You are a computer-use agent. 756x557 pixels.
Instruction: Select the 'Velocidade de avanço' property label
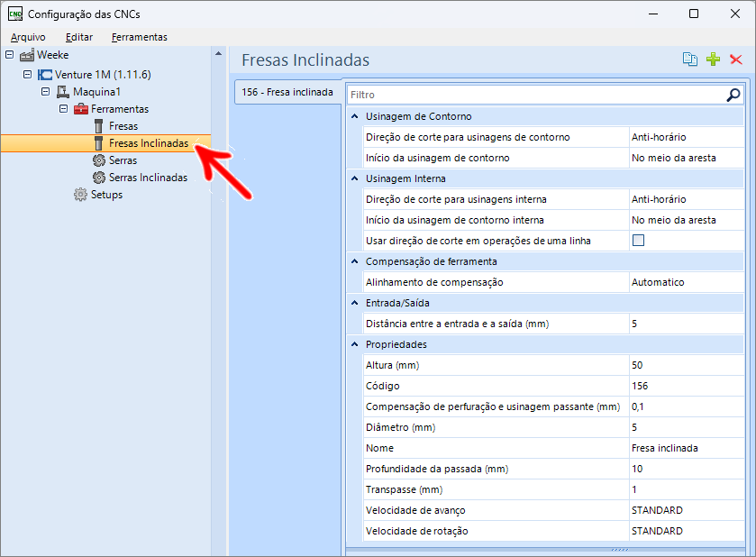click(x=415, y=510)
